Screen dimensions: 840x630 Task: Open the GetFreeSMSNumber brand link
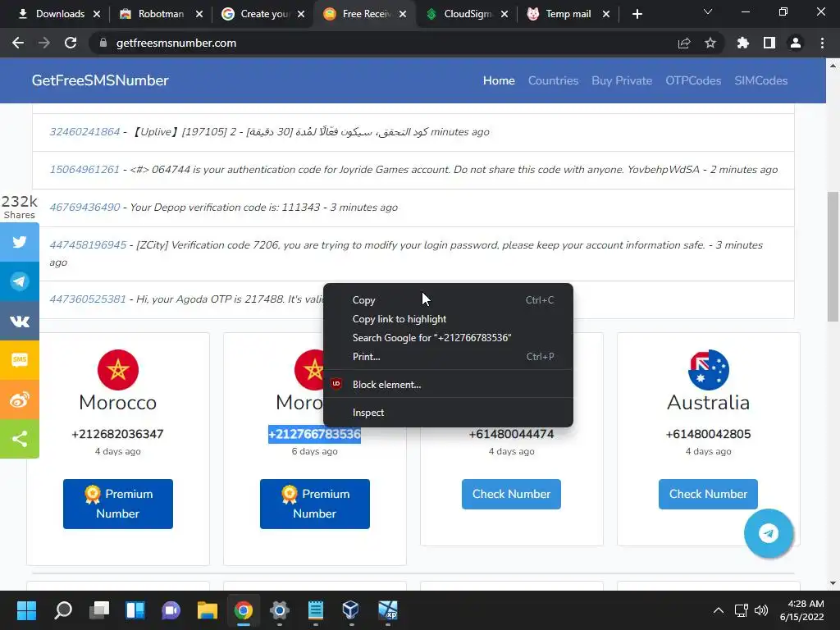100,80
